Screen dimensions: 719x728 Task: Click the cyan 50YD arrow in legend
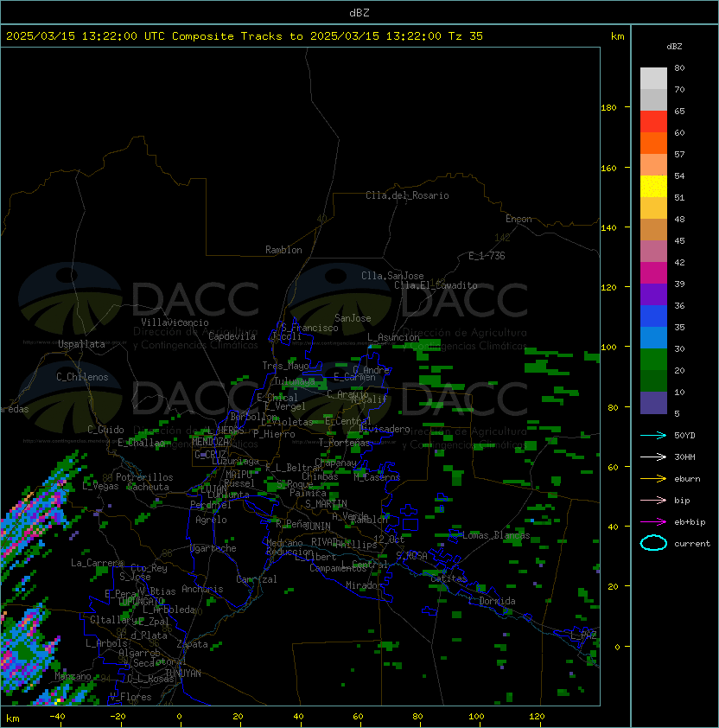click(x=653, y=436)
